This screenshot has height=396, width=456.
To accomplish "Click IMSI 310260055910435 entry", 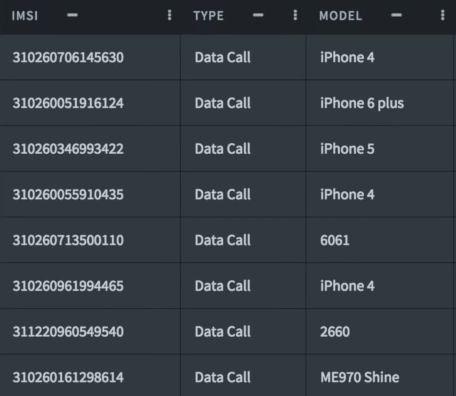I will [68, 195].
